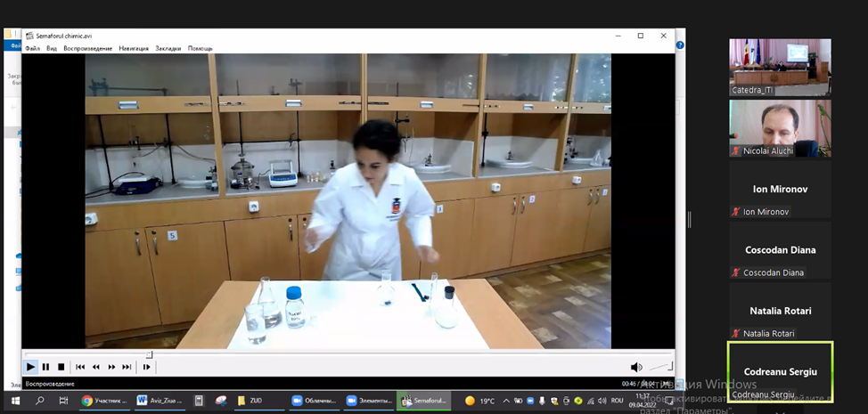Switch to Zoom Элементы... window

[x=369, y=401]
